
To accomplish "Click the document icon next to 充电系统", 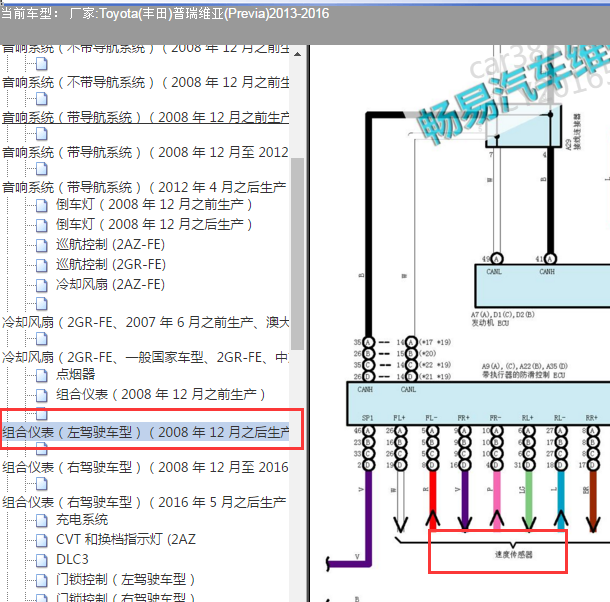I will [42, 520].
